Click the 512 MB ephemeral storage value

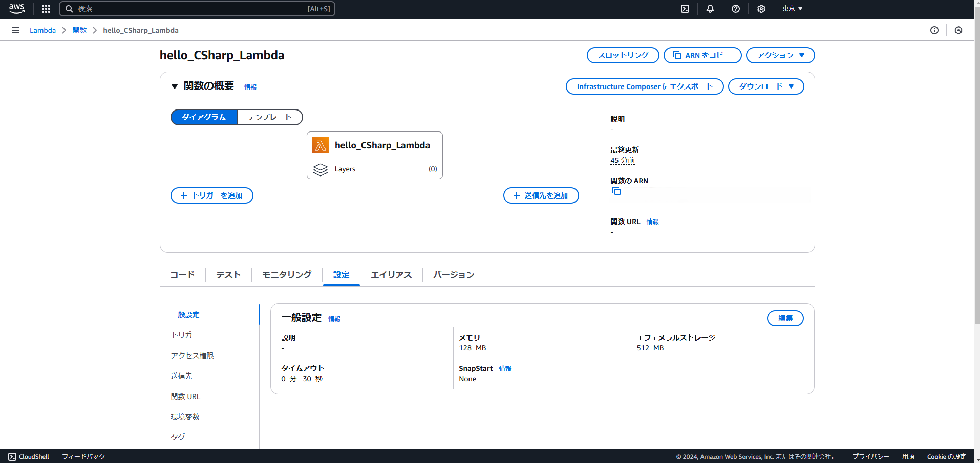650,348
